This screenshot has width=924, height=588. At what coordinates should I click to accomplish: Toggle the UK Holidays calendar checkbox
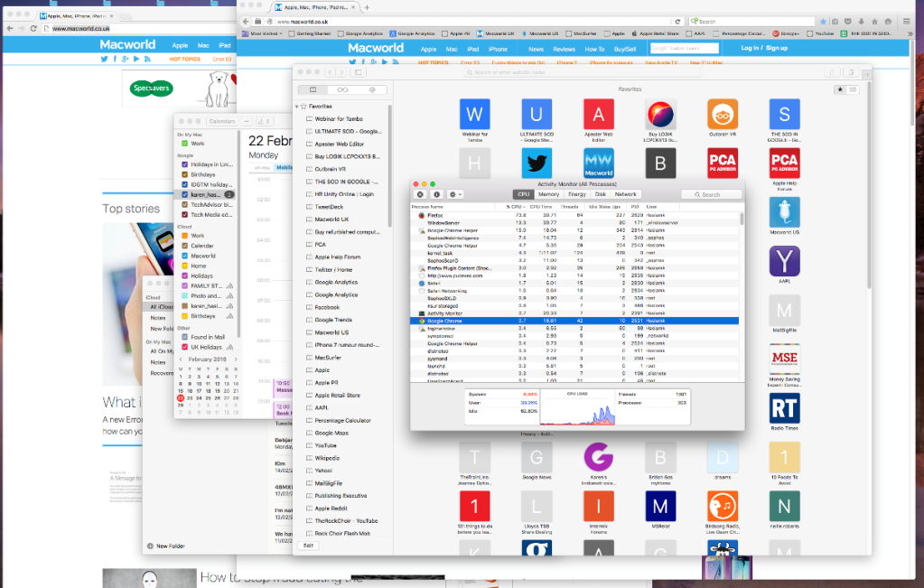click(x=184, y=347)
